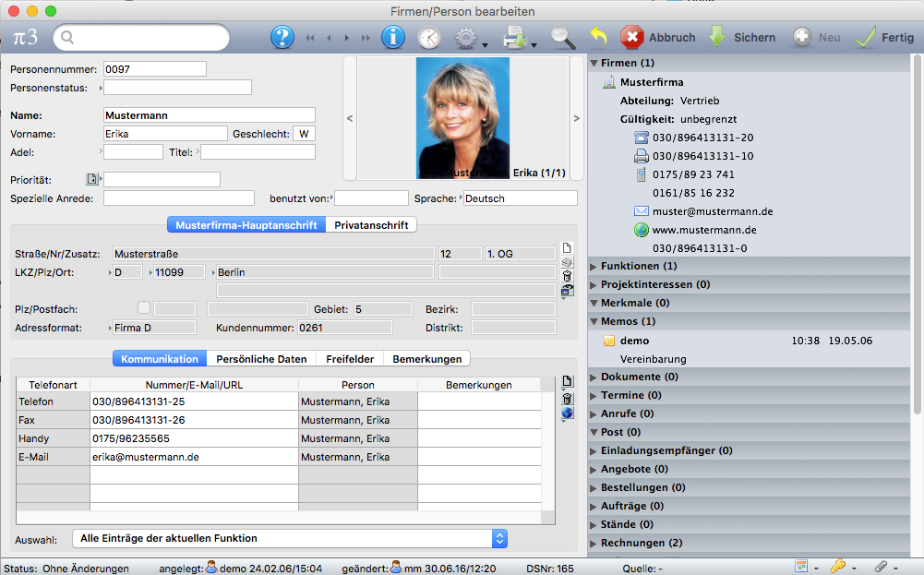Click the calendar icon in the status bar
Viewport: 924px width, 575px height.
pos(801,566)
